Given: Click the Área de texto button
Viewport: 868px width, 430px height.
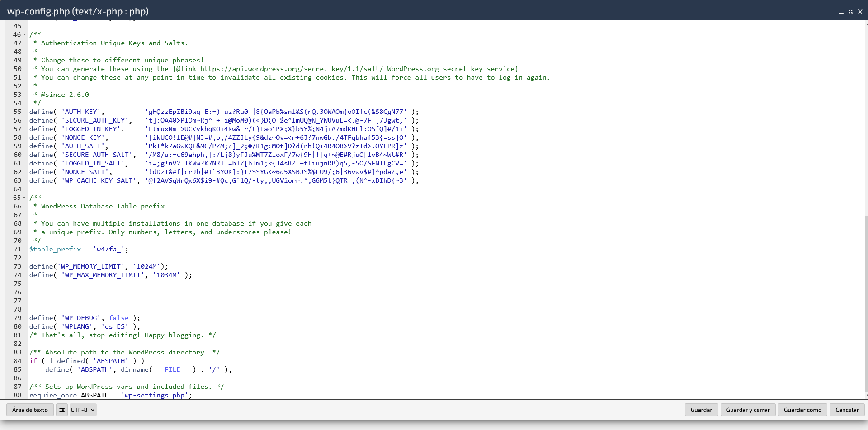Looking at the screenshot, I should point(30,410).
